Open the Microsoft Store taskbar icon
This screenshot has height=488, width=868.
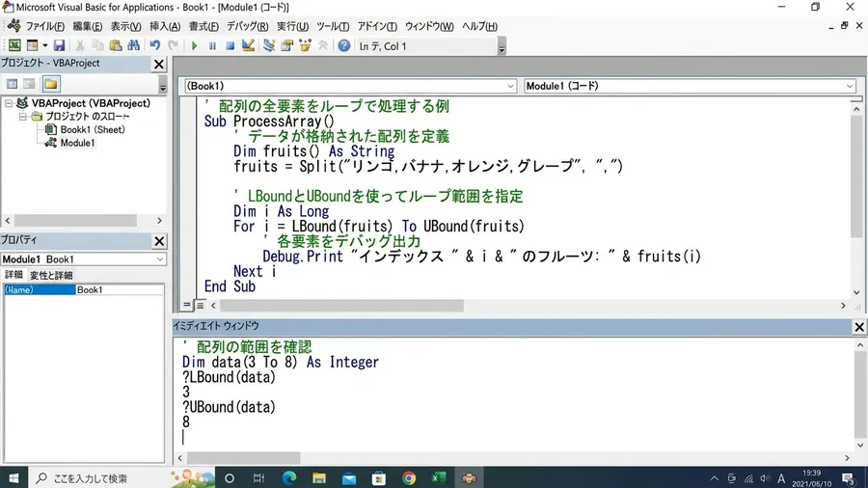(379, 478)
